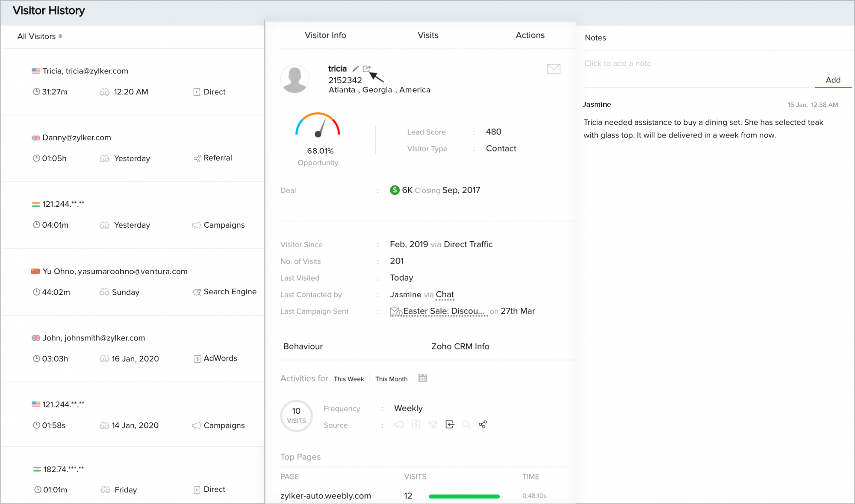
Task: Click the referral share source icon
Action: coord(483,425)
